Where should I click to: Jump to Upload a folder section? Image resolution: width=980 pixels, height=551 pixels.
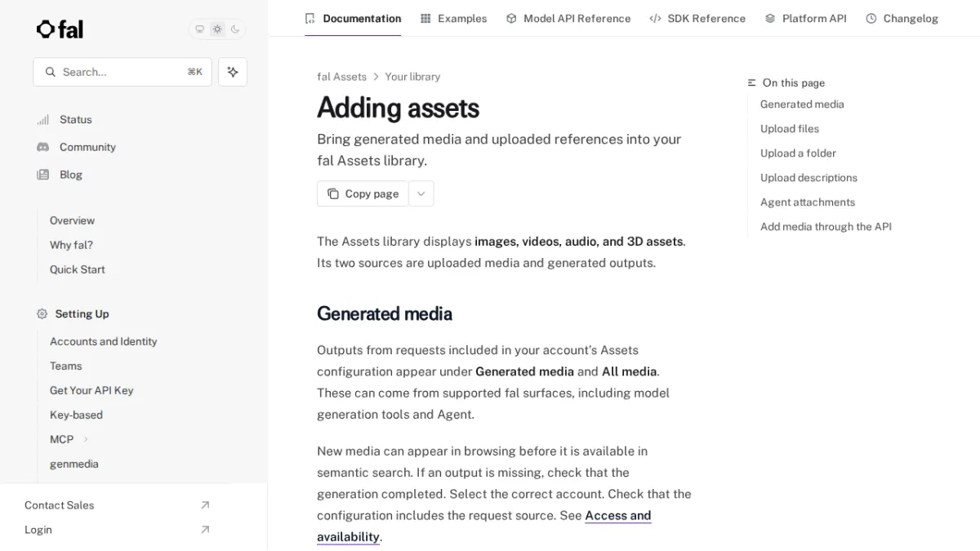point(798,153)
